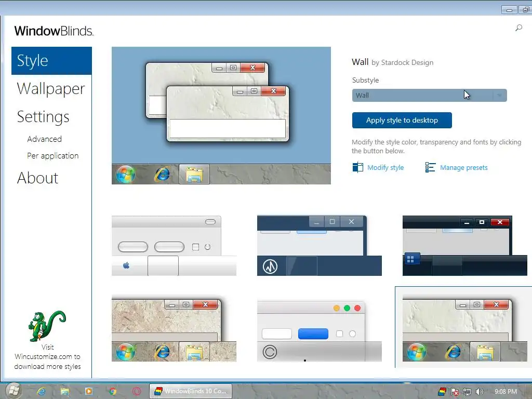The image size is (532, 399).
Task: Open File Explorer from the taskbar
Action: (x=65, y=391)
